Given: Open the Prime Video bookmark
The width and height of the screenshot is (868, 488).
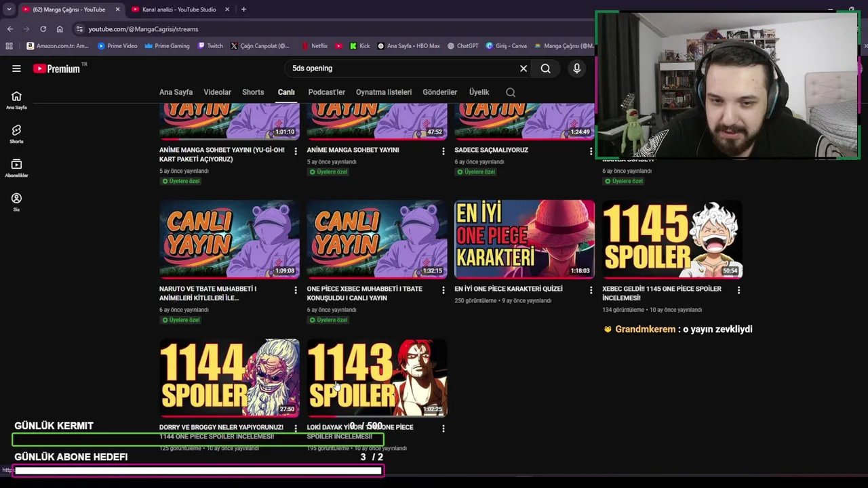Looking at the screenshot, I should pyautogui.click(x=117, y=46).
